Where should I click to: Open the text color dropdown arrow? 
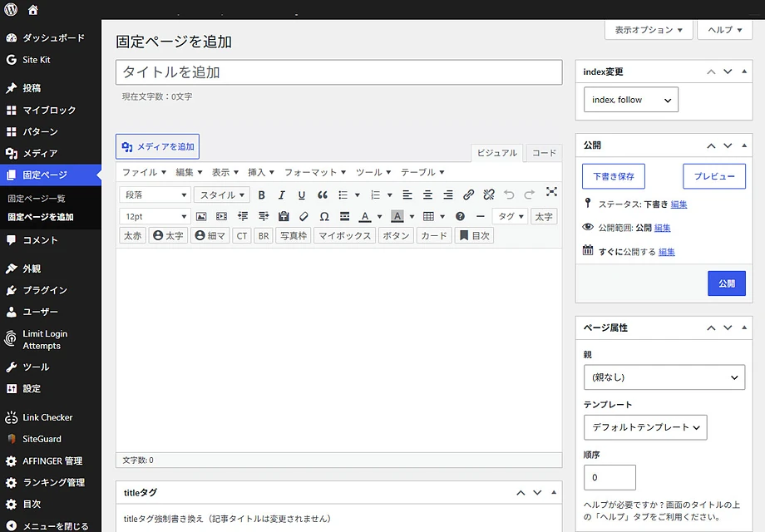[379, 216]
